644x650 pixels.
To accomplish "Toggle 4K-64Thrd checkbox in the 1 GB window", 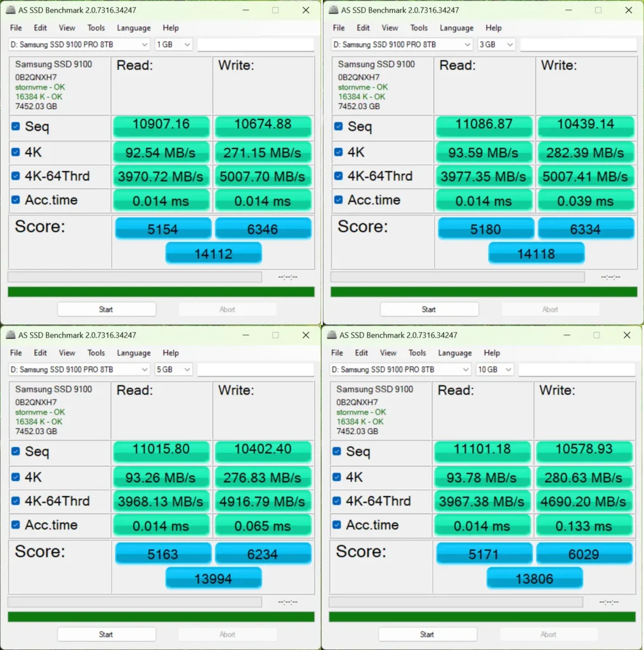I will click(x=16, y=176).
